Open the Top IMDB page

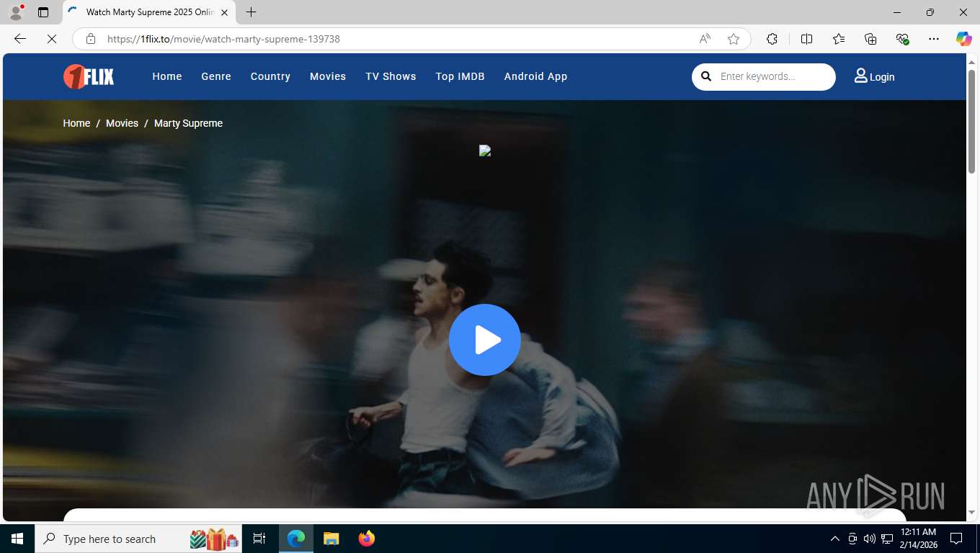460,76
